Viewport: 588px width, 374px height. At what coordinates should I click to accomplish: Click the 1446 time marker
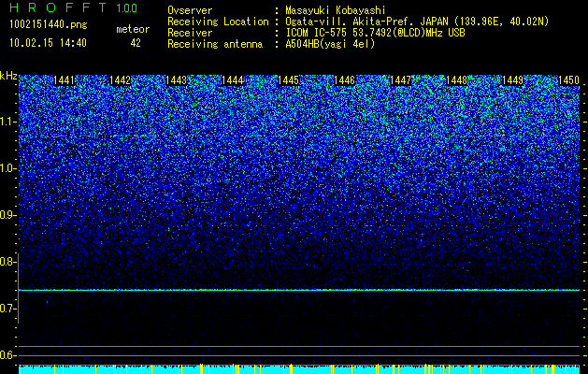(344, 80)
